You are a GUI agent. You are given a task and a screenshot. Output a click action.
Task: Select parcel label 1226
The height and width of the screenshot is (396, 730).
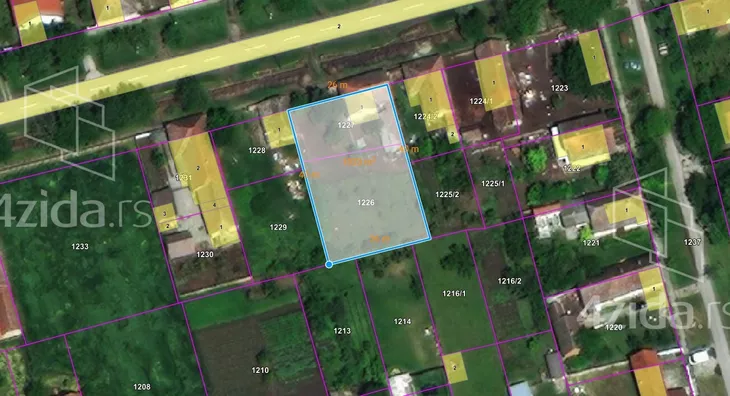pyautogui.click(x=366, y=202)
